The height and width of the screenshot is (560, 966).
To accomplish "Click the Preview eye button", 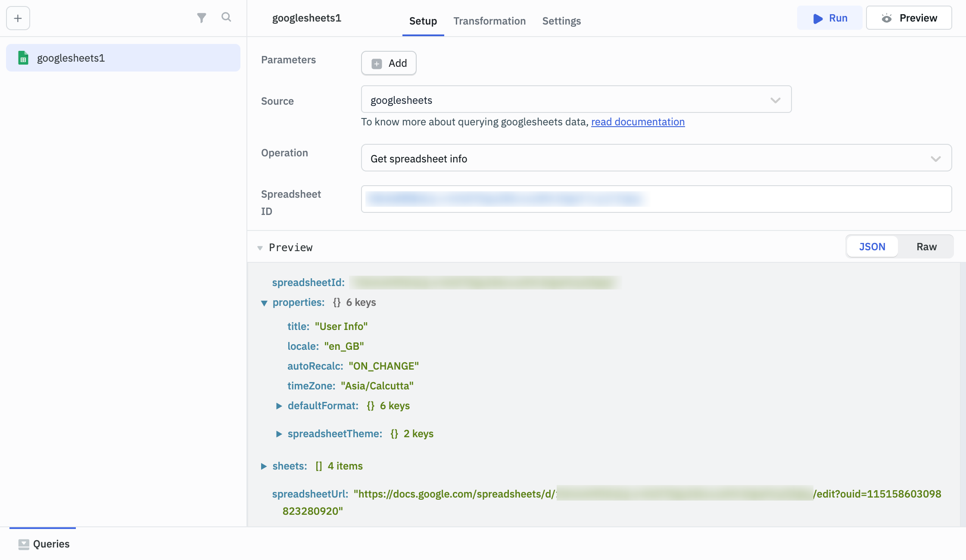I will tap(909, 18).
